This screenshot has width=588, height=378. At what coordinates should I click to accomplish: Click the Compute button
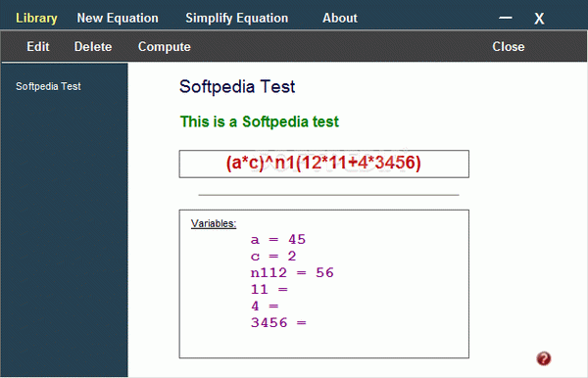165,46
